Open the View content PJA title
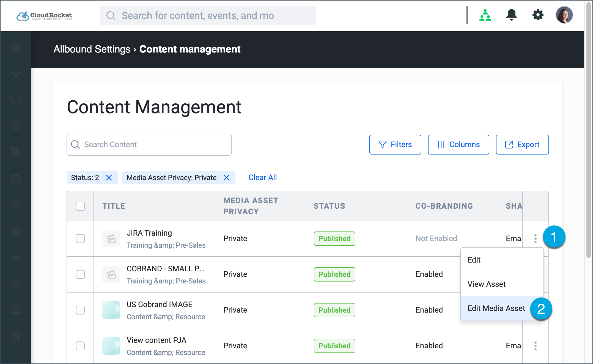The width and height of the screenshot is (593, 364). point(157,340)
